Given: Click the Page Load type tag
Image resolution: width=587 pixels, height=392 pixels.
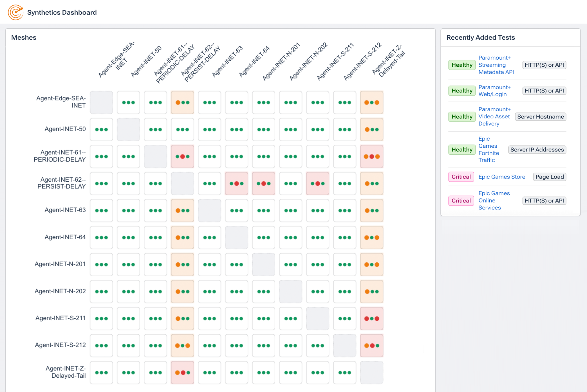Looking at the screenshot, I should tap(550, 177).
